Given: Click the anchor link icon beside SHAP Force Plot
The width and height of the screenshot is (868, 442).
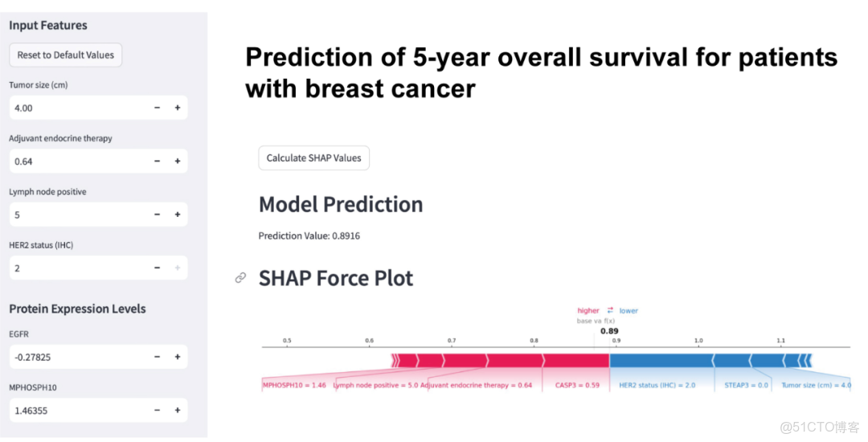Looking at the screenshot, I should [x=240, y=278].
